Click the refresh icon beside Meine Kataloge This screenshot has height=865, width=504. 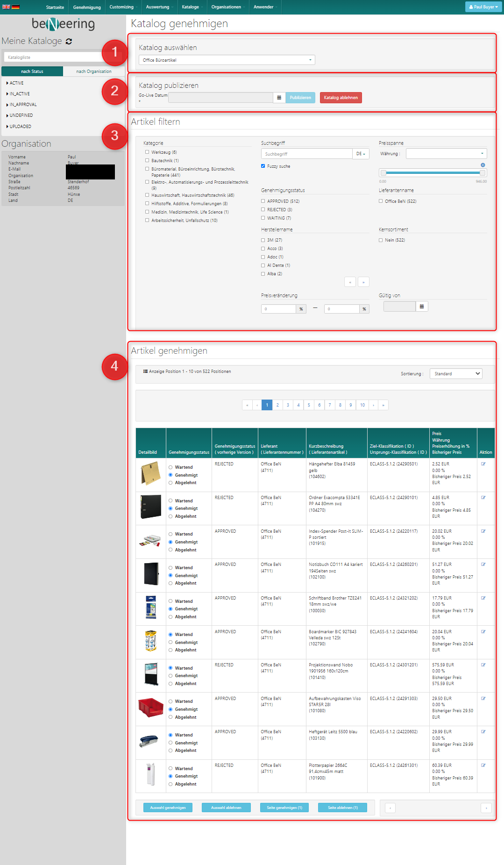click(x=69, y=42)
